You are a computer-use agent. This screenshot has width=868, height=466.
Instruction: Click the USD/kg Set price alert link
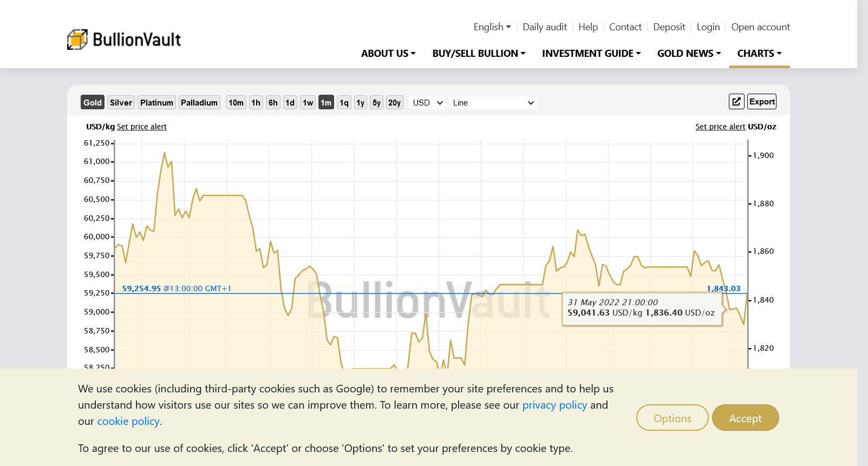pos(142,127)
